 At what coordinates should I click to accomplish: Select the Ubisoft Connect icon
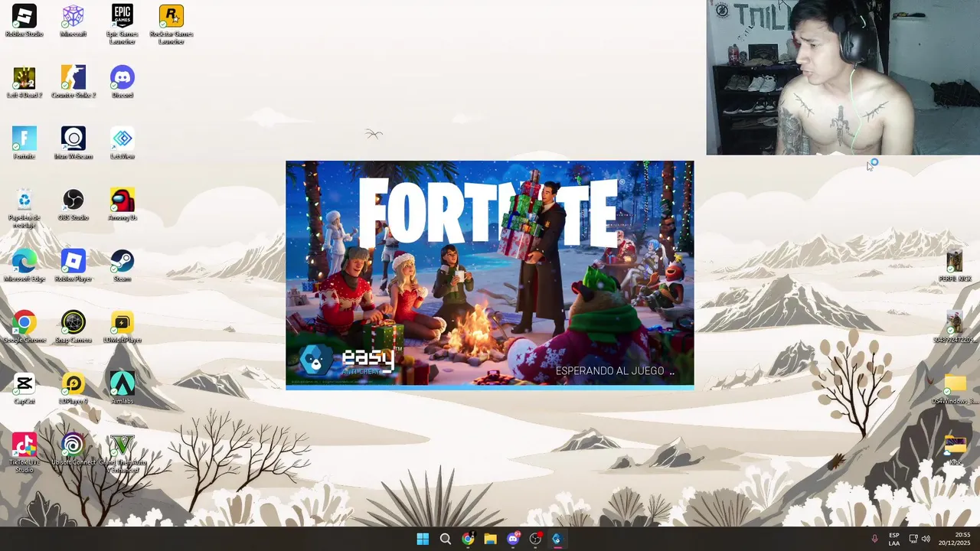73,449
